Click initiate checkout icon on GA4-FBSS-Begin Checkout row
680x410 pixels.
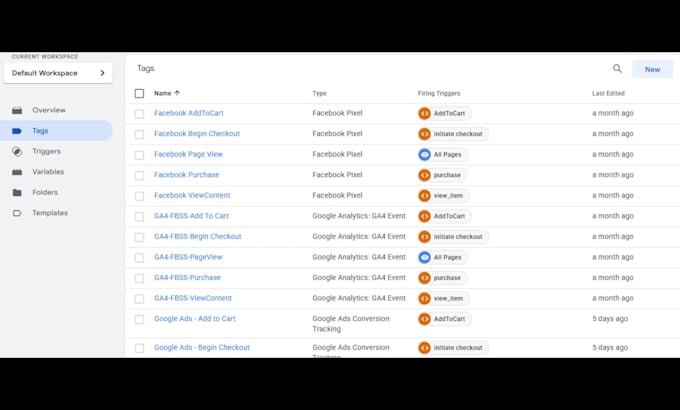(x=424, y=236)
